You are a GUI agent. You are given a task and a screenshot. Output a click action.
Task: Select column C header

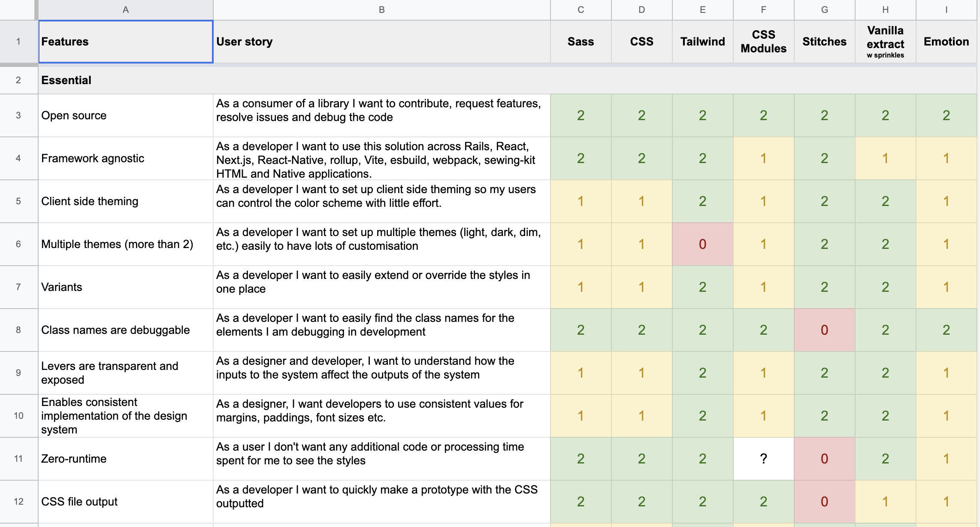pyautogui.click(x=581, y=10)
